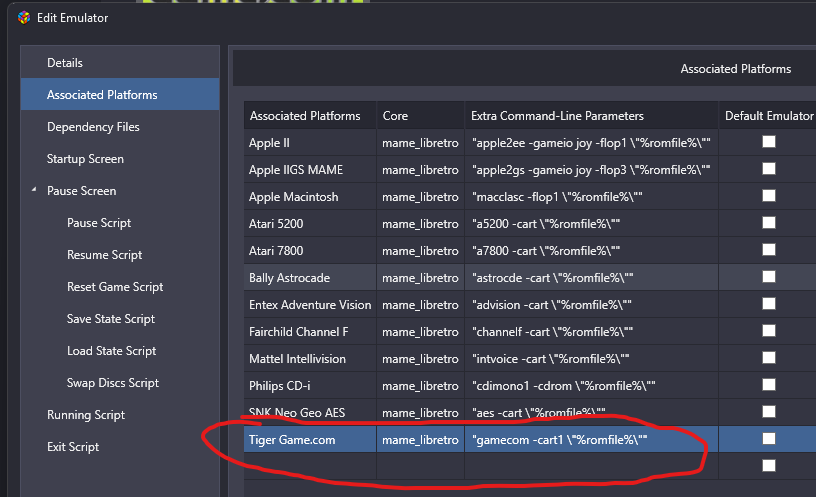
Task: Edit the "gamecom -cart1" parameters cell
Action: 591,440
